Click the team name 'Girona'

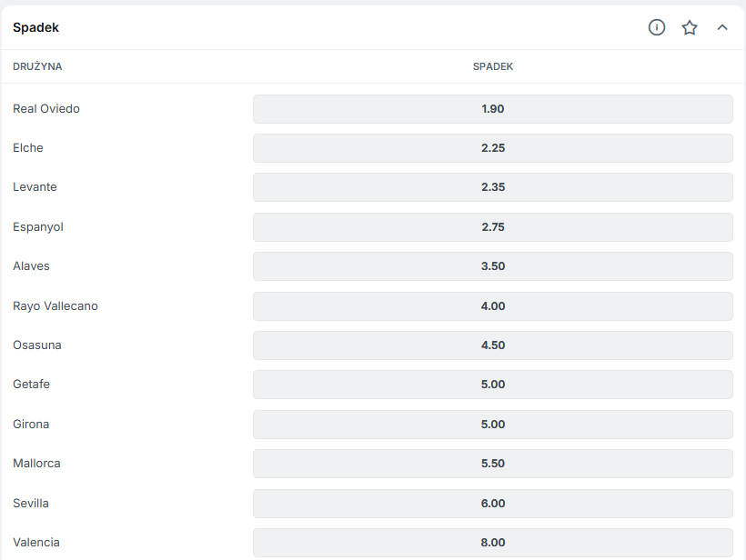31,424
